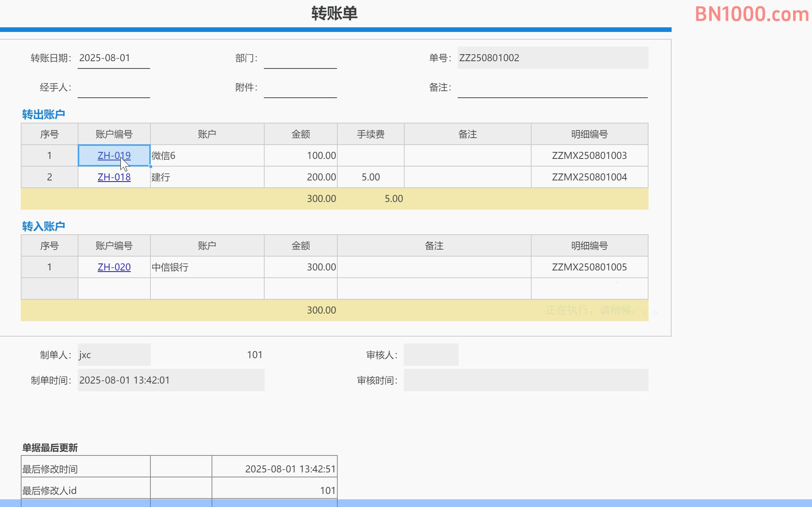The image size is (812, 507).
Task: Open account link ZH-020
Action: [x=114, y=267]
